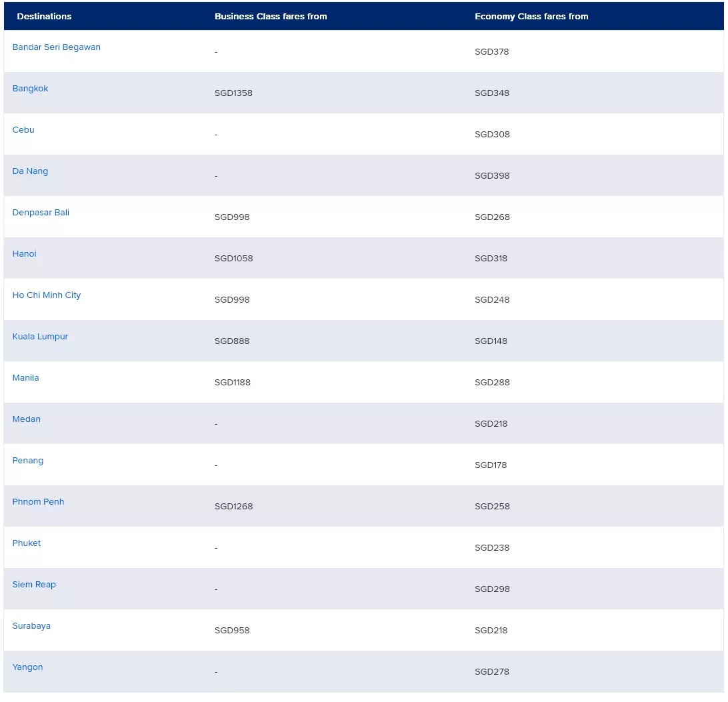This screenshot has height=702, width=728.
Task: Open the Hanoi destination link
Action: tap(24, 253)
